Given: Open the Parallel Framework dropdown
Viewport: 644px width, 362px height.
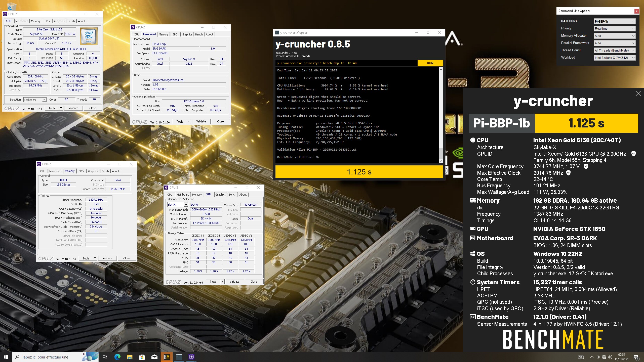Looking at the screenshot, I should point(615,43).
